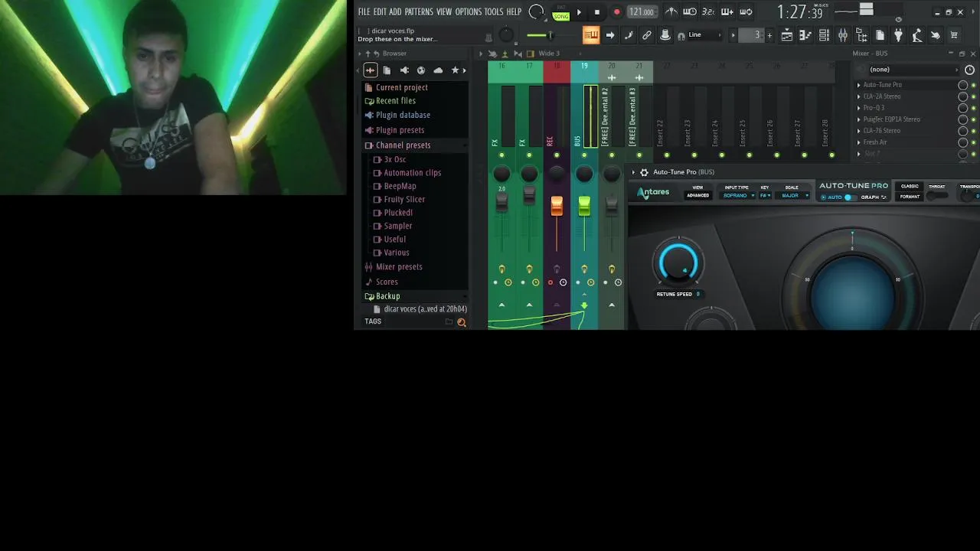
Task: Open the playlist view icon
Action: coord(787,35)
